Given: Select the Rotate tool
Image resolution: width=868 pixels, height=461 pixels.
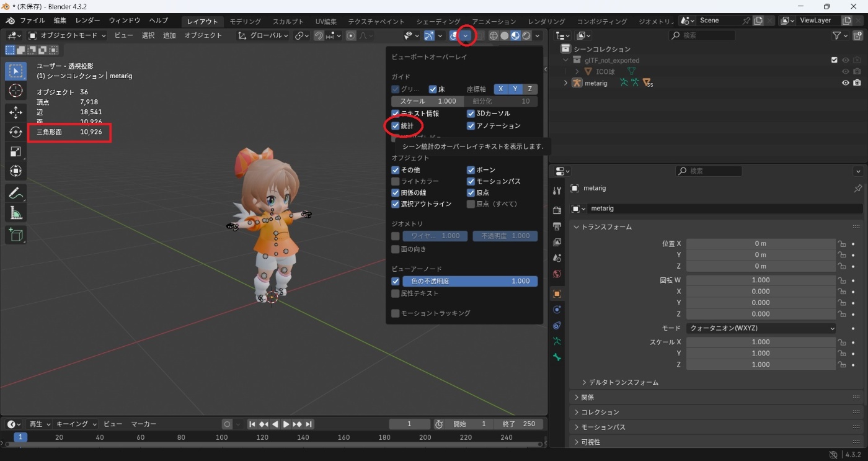Looking at the screenshot, I should click(16, 132).
